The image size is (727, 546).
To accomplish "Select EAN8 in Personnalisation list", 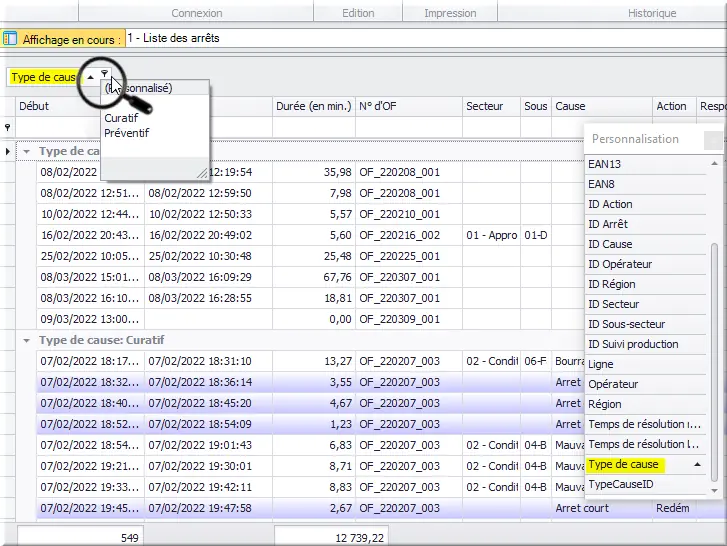I will pos(645,184).
